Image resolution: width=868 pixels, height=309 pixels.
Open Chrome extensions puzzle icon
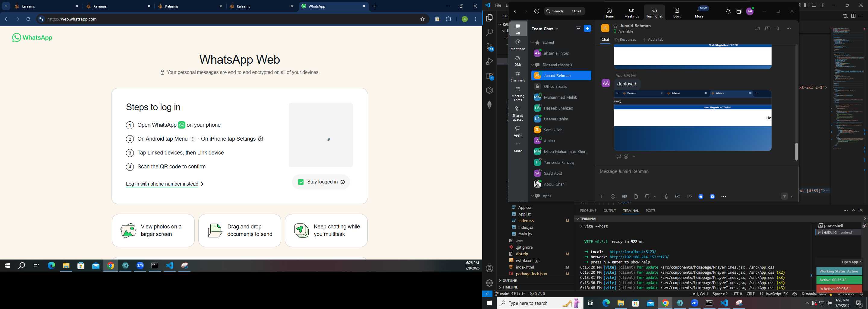[x=448, y=19]
